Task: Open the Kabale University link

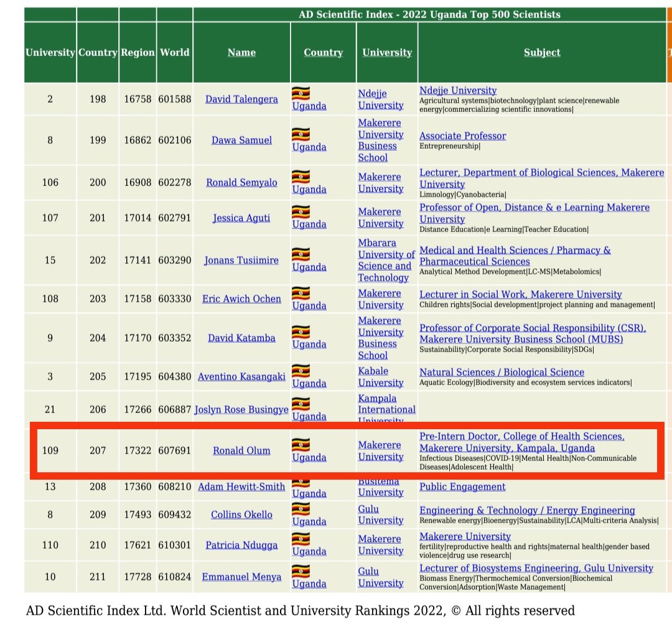Action: click(x=381, y=377)
